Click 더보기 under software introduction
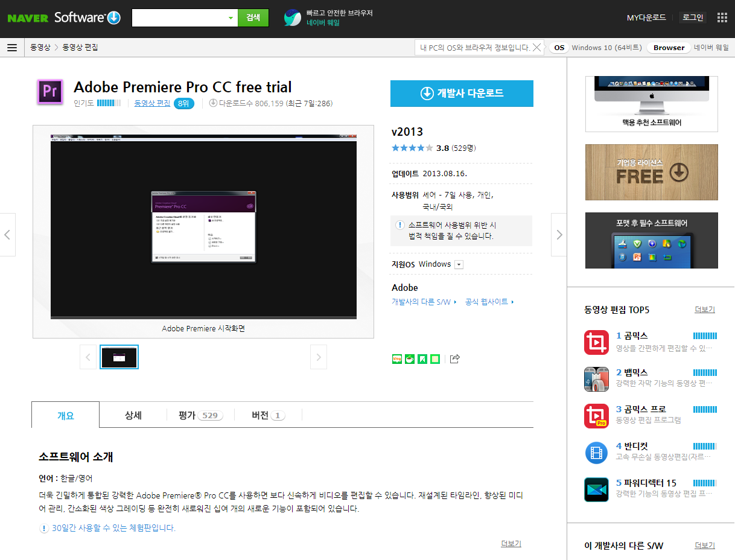This screenshot has height=560, width=735. click(511, 544)
